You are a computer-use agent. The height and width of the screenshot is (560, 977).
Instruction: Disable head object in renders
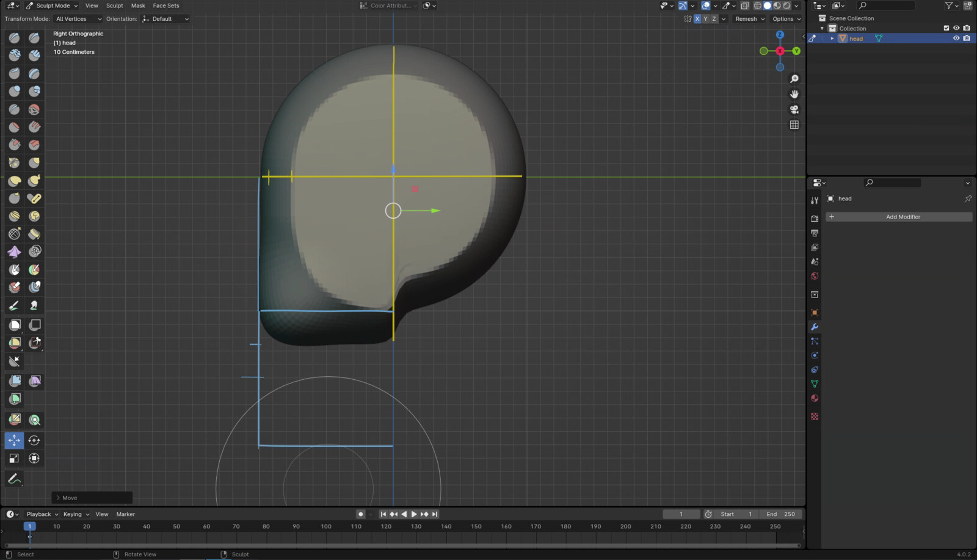tap(967, 38)
